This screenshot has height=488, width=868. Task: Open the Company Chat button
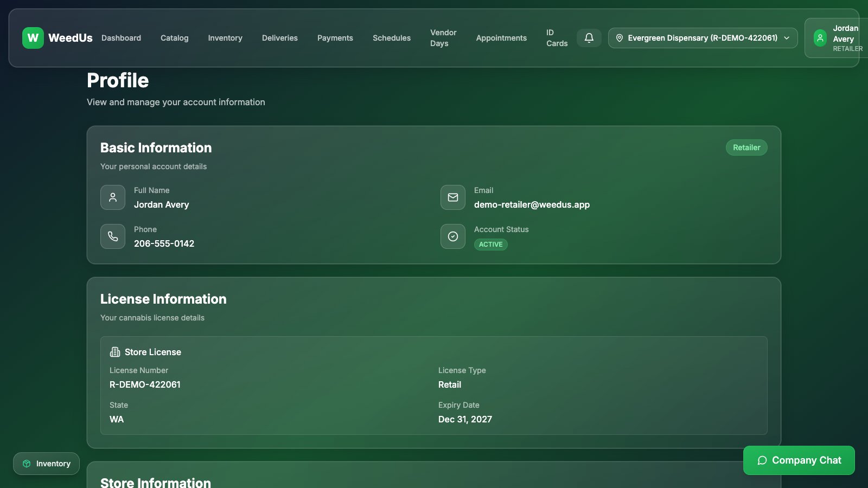pyautogui.click(x=799, y=460)
